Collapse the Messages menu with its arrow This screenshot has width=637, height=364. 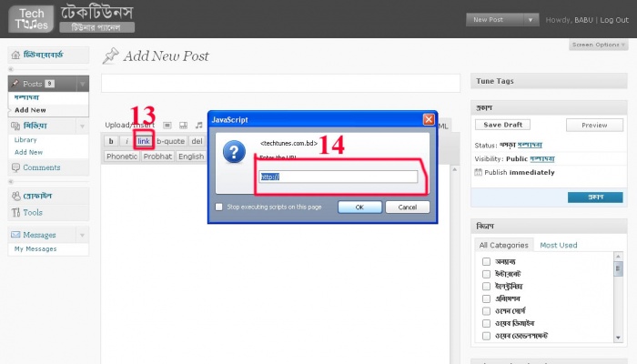click(82, 235)
